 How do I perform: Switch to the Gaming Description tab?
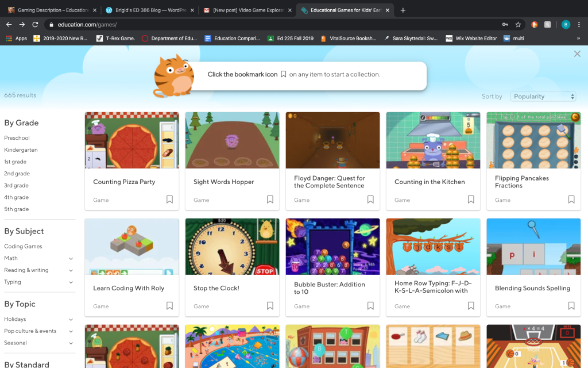[49, 10]
